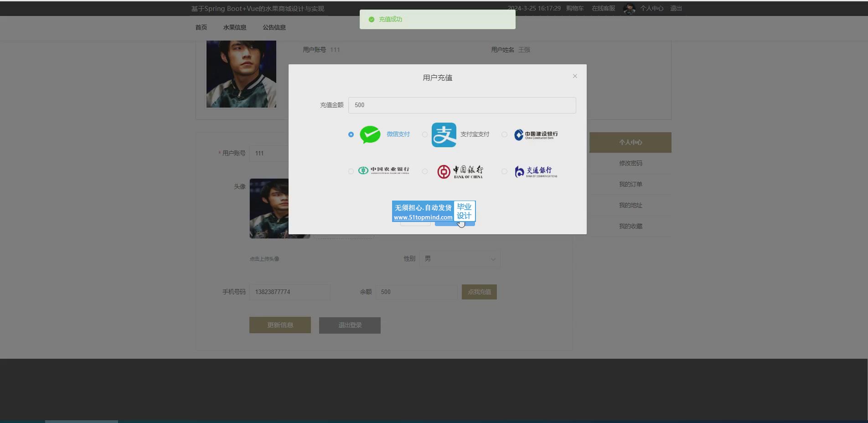Click the 支付宝支付 label text
The image size is (868, 423).
tap(475, 134)
